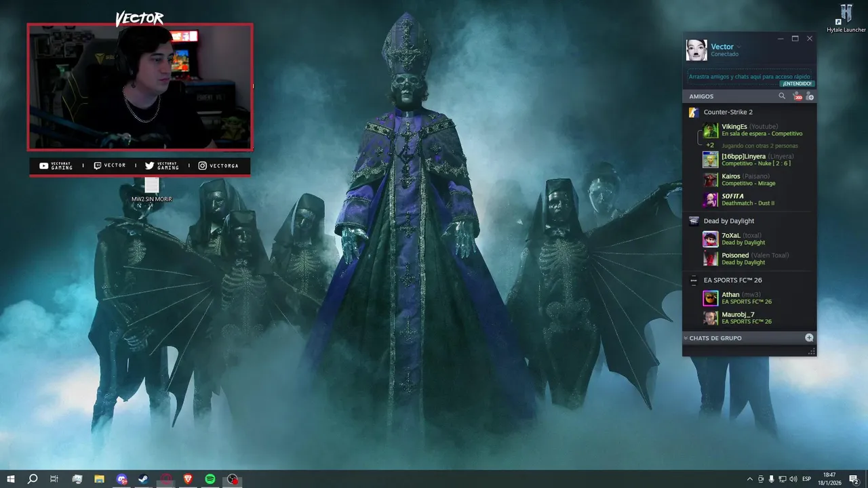The width and height of the screenshot is (868, 488).
Task: Open [16bpp]Linyera friend avatar
Action: pyautogui.click(x=710, y=160)
